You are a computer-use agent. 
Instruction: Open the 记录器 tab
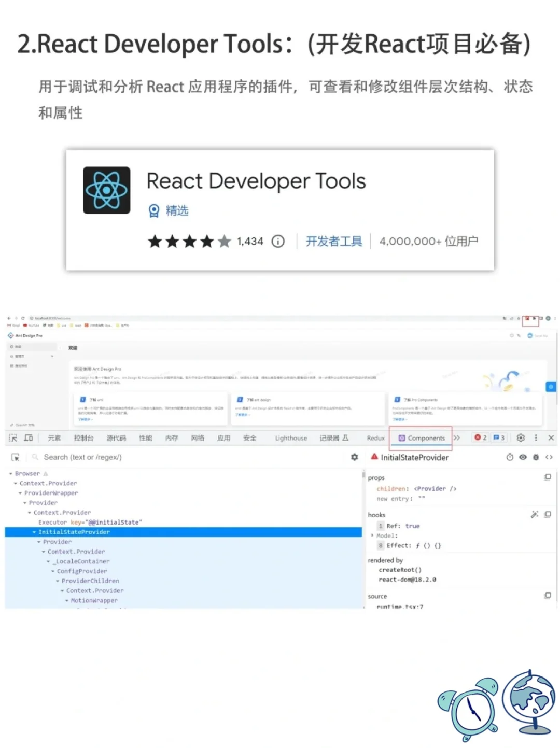pyautogui.click(x=334, y=438)
